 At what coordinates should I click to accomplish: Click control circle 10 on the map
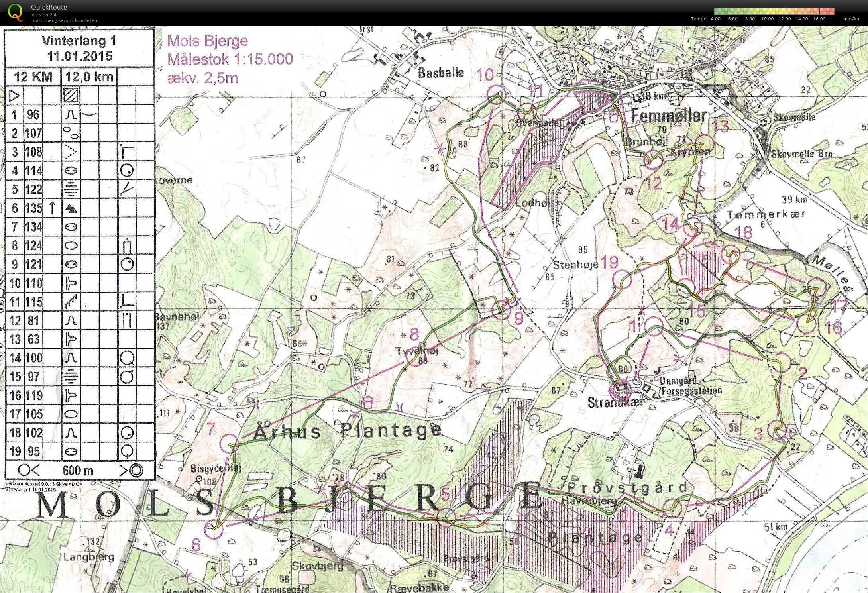click(x=497, y=95)
